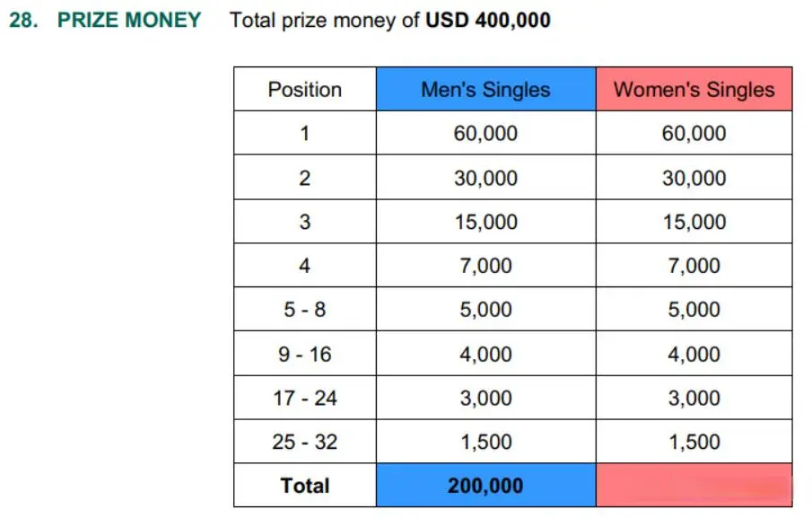
Task: Click the Men's Singles 200,000 total cell
Action: tap(485, 486)
